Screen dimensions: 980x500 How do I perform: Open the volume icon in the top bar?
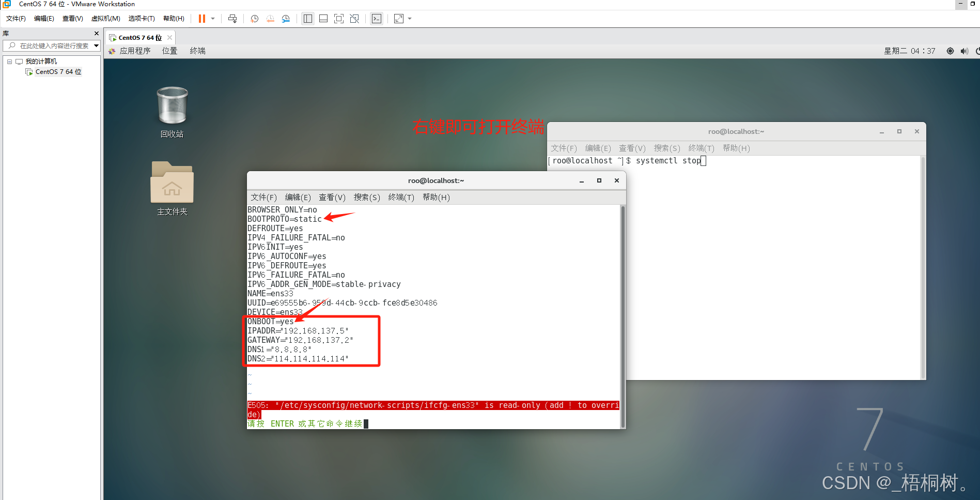(x=964, y=51)
